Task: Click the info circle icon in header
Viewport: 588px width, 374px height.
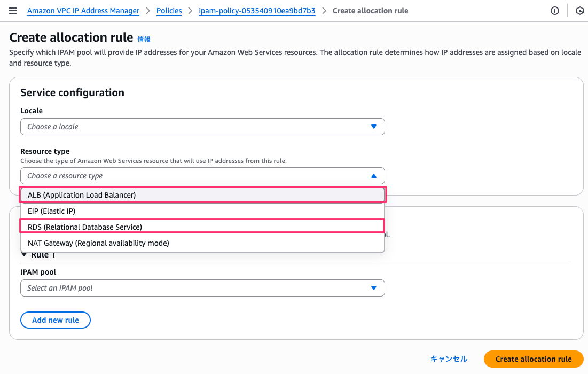Action: [555, 11]
